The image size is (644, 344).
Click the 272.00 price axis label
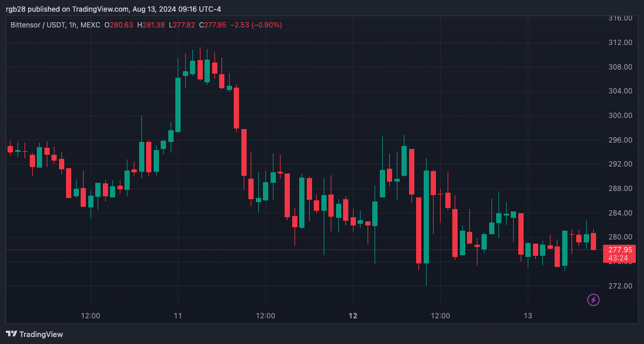click(x=620, y=286)
